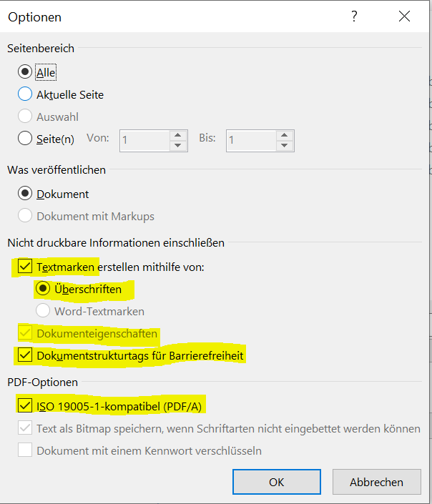This screenshot has height=504, width=432.
Task: Click into the Von page input field
Action: 144,140
